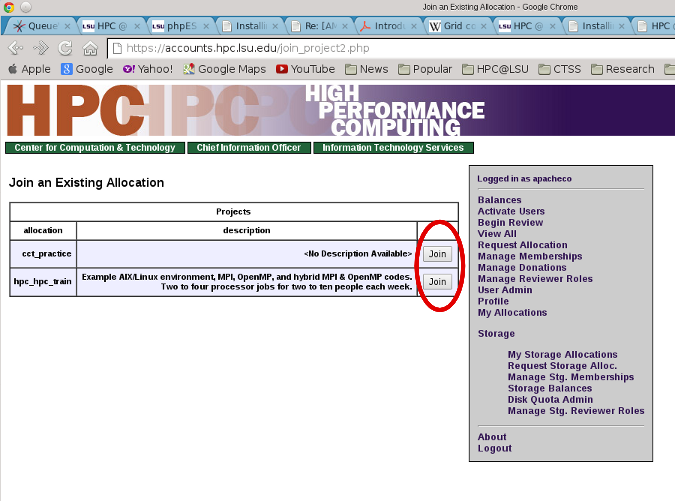The width and height of the screenshot is (675, 501).
Task: Click the HPC logo banner
Action: pyautogui.click(x=340, y=110)
